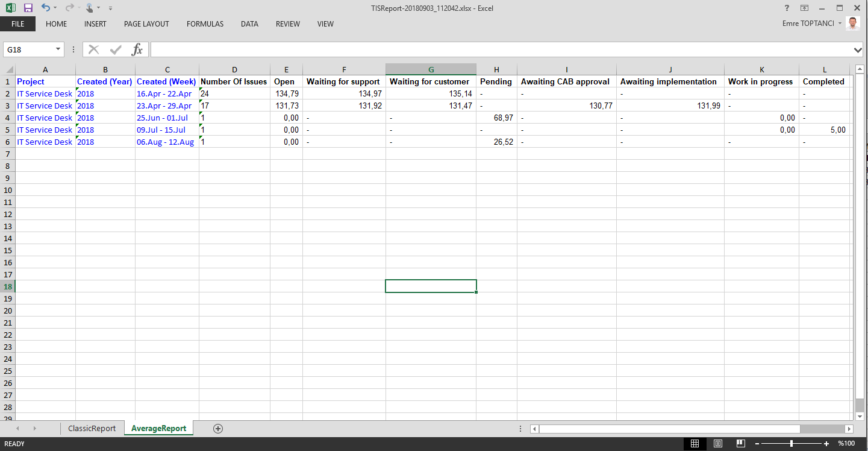This screenshot has height=451, width=868.
Task: Open the FORMULAS ribbon tab
Action: [205, 24]
